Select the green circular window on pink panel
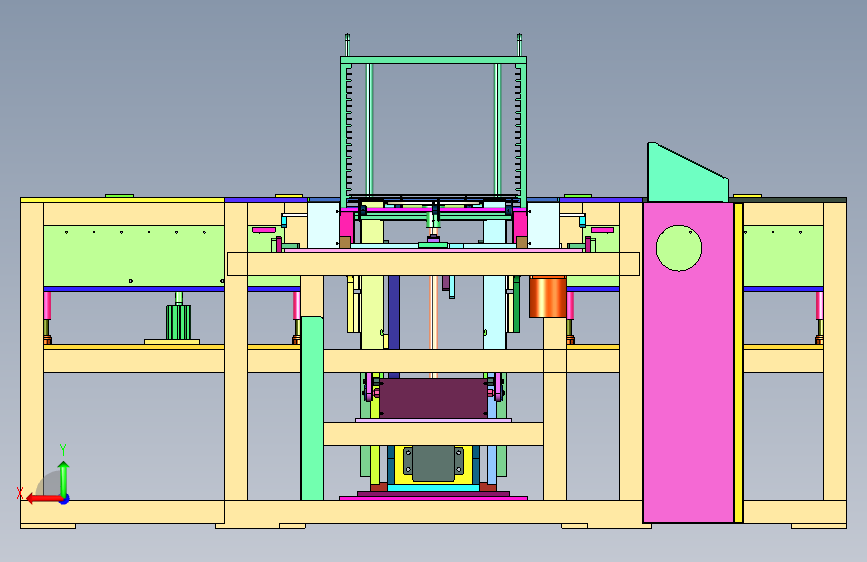Screen dimensions: 867x562 click(x=678, y=248)
